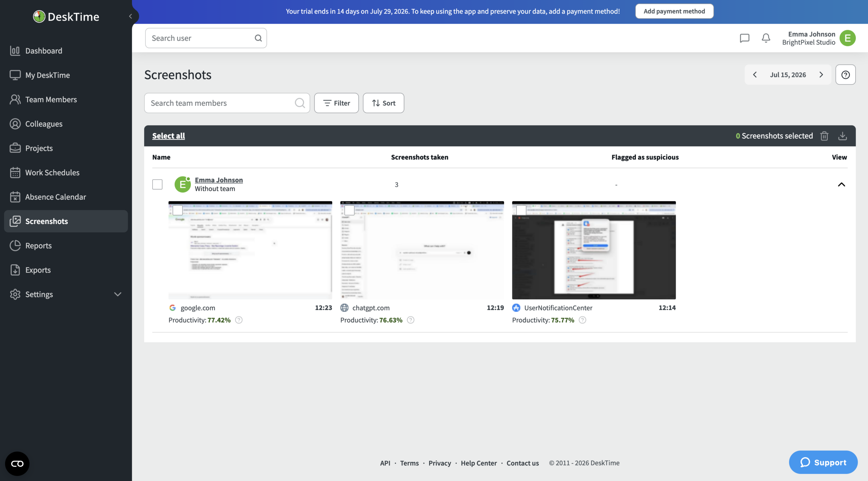Image resolution: width=868 pixels, height=481 pixels.
Task: Select Emma Johnson's row checkbox
Action: pos(157,184)
